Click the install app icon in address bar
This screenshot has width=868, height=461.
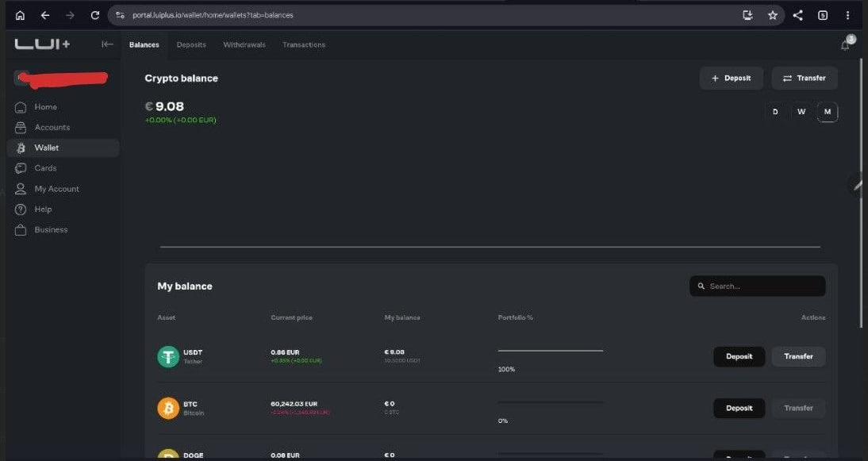(747, 16)
